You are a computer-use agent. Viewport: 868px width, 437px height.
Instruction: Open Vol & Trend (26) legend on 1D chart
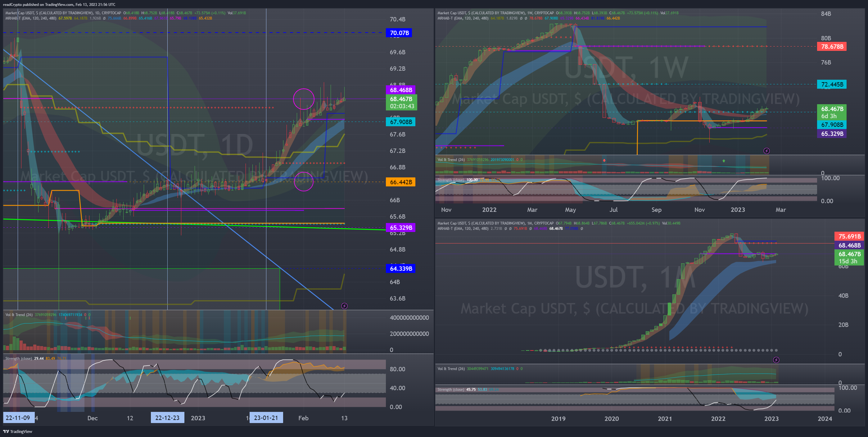(x=19, y=314)
